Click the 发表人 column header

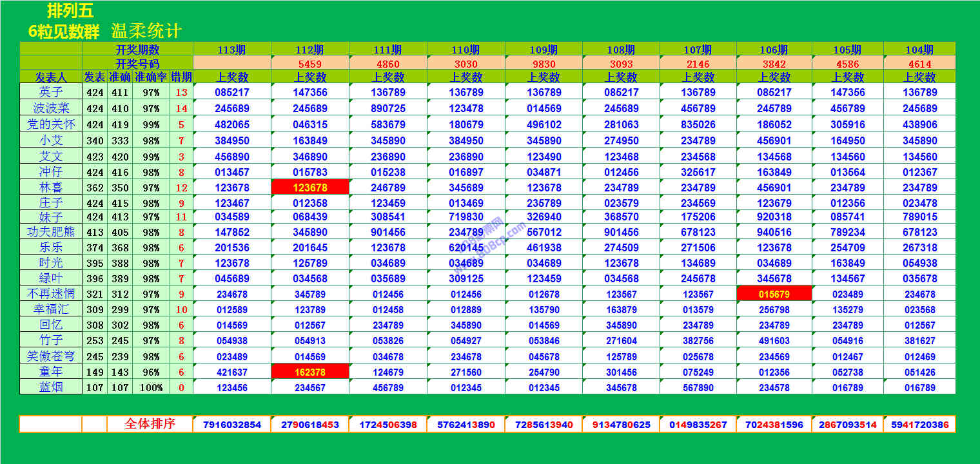click(x=50, y=77)
